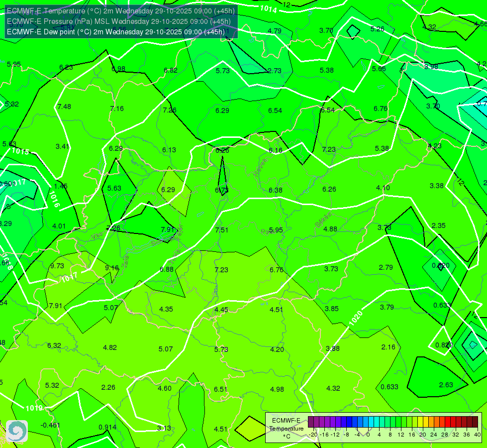Click the Vas county label on map
The height and width of the screenshot is (448, 487).
pos(97,236)
